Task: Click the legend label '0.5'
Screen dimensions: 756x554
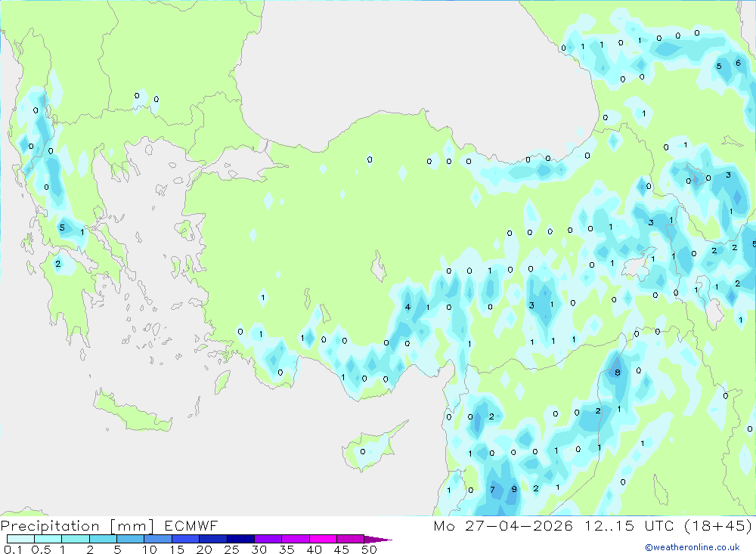Action: pos(41,549)
